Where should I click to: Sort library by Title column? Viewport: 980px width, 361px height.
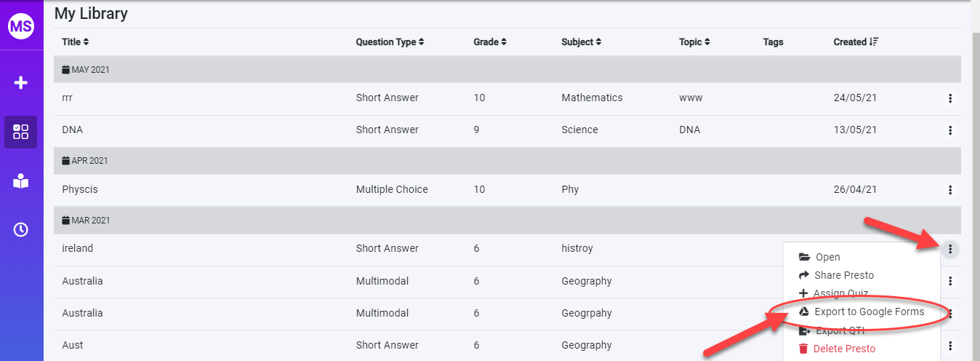pos(76,42)
